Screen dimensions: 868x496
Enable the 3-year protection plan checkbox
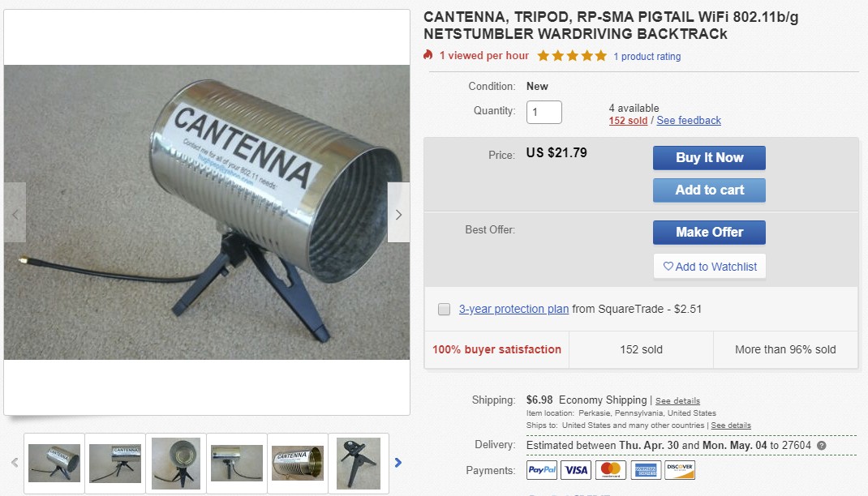pyautogui.click(x=444, y=309)
